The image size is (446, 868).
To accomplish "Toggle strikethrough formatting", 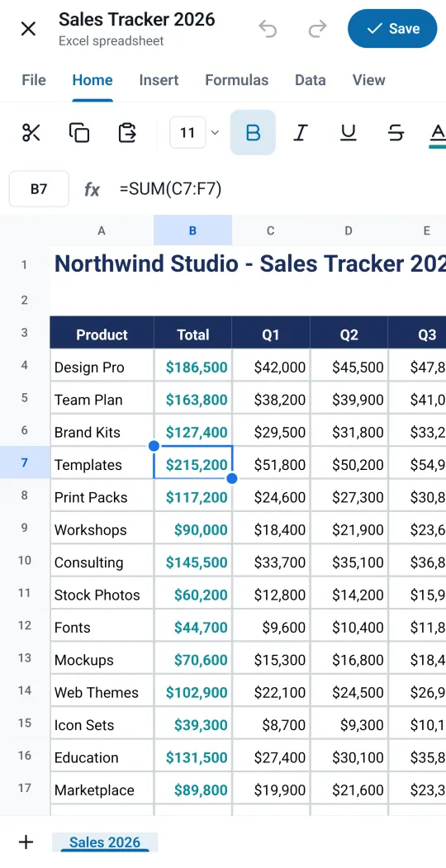I will 396,132.
